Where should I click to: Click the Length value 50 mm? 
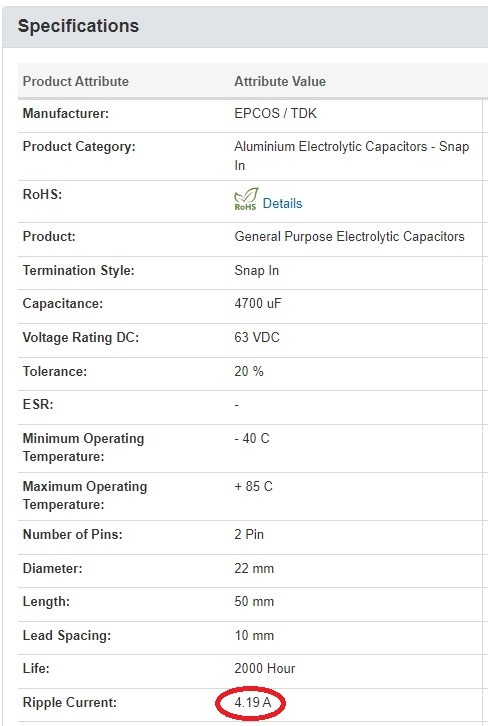point(254,601)
